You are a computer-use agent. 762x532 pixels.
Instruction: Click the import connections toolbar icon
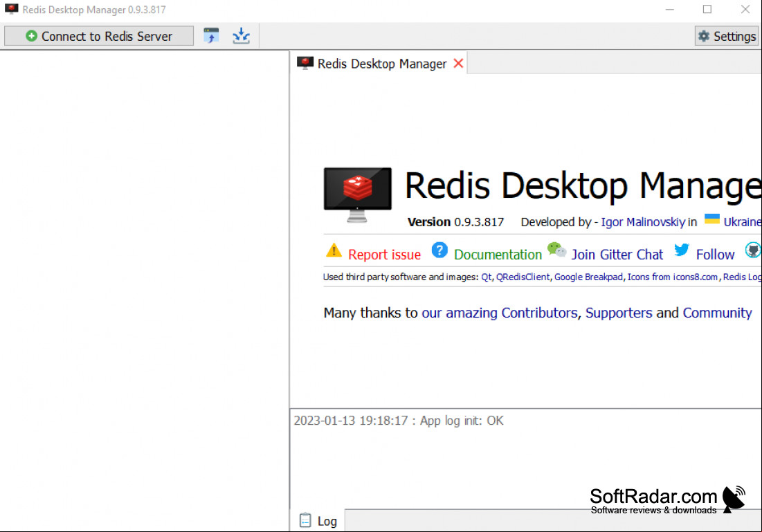coord(211,35)
